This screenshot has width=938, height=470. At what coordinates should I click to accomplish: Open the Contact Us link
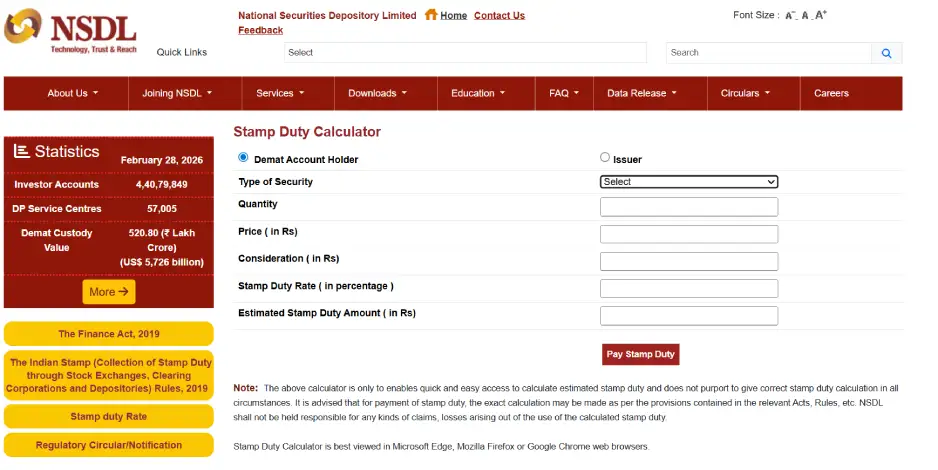click(x=499, y=15)
